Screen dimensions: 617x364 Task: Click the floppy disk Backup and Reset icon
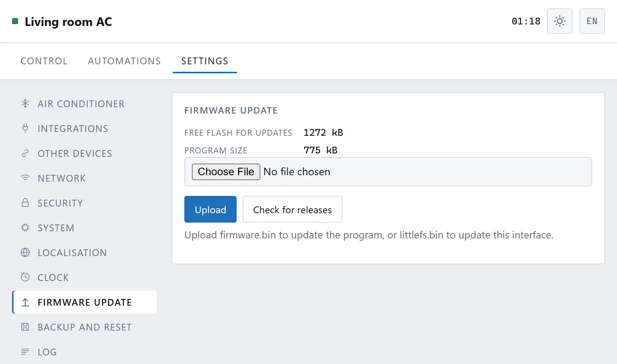[x=25, y=327]
